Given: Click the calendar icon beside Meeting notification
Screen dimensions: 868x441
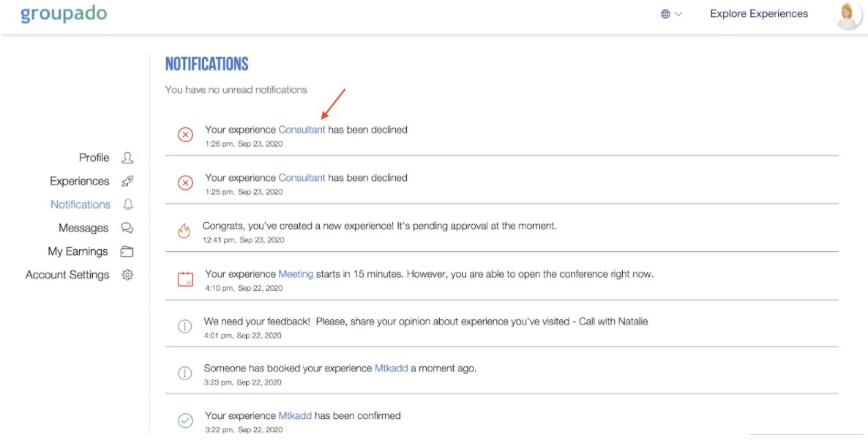Looking at the screenshot, I should pos(185,278).
